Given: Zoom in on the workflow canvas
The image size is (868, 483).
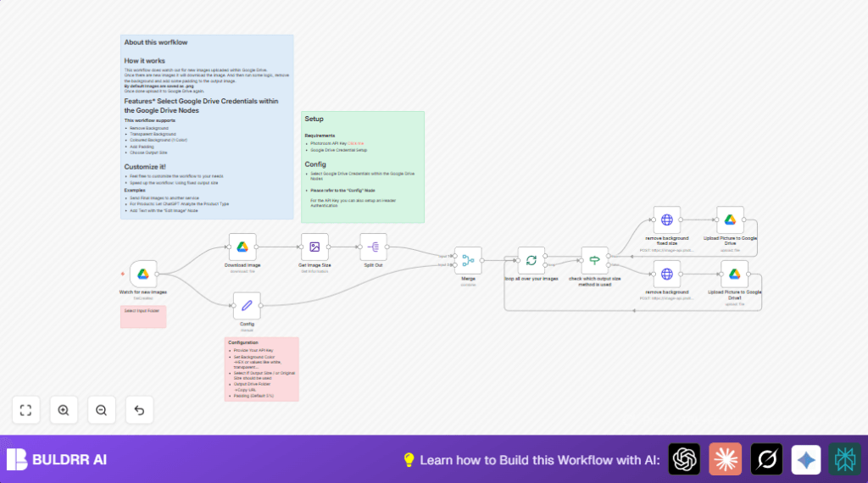Looking at the screenshot, I should [x=64, y=410].
